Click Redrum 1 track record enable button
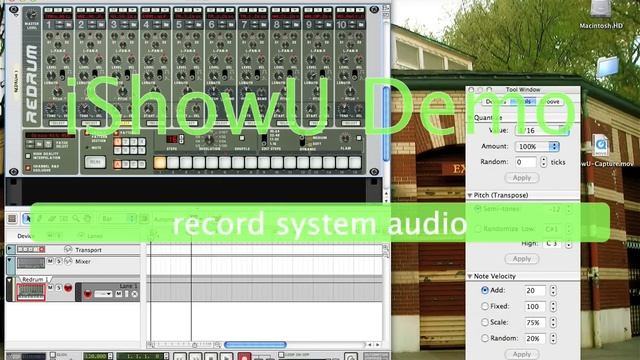 [x=68, y=288]
